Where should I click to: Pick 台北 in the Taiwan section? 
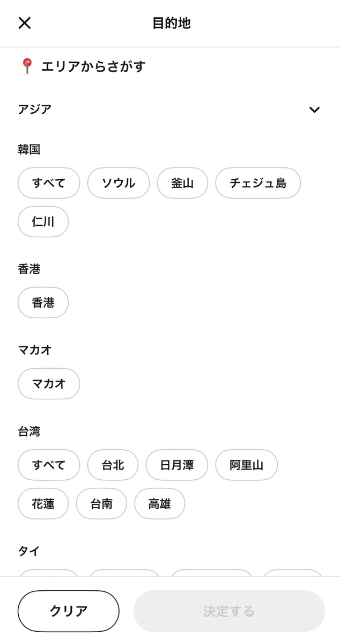point(113,465)
